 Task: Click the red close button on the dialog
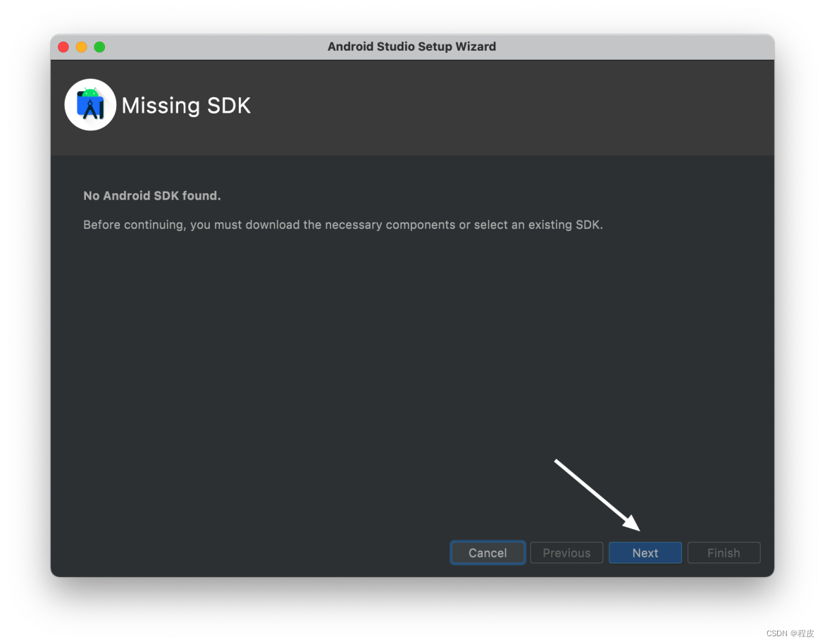click(x=63, y=47)
